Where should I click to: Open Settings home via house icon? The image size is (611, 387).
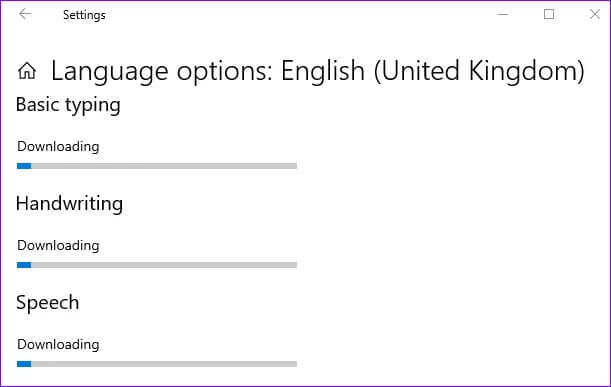tap(27, 71)
